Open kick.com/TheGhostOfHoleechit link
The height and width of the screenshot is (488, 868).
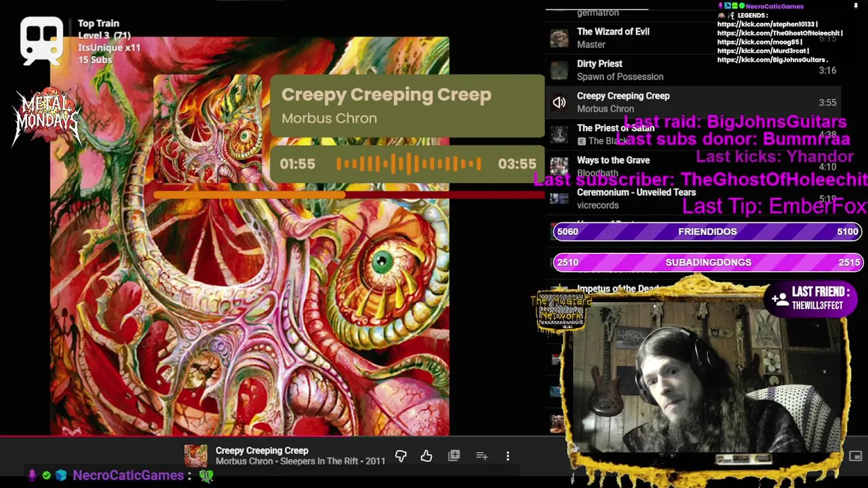(x=778, y=33)
